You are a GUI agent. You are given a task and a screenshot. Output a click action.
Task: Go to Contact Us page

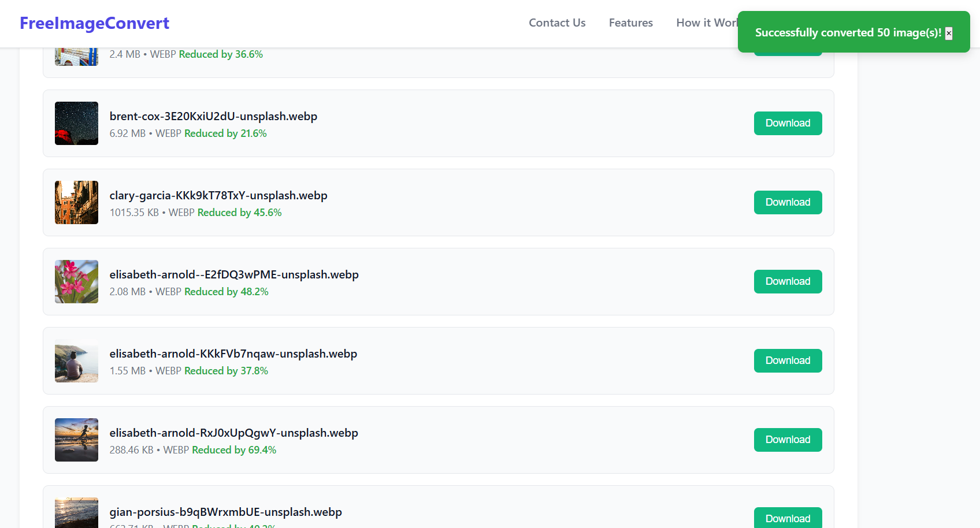tap(557, 23)
